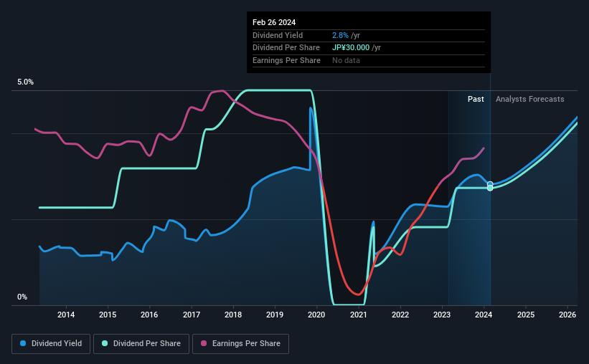The width and height of the screenshot is (589, 364).
Task: Click the 2020 x-axis label
Action: tap(316, 315)
